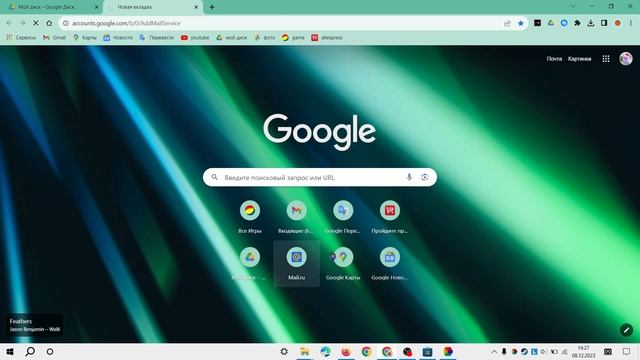Open the game bookmark
Screen dimensions: 640x360
click(293, 38)
